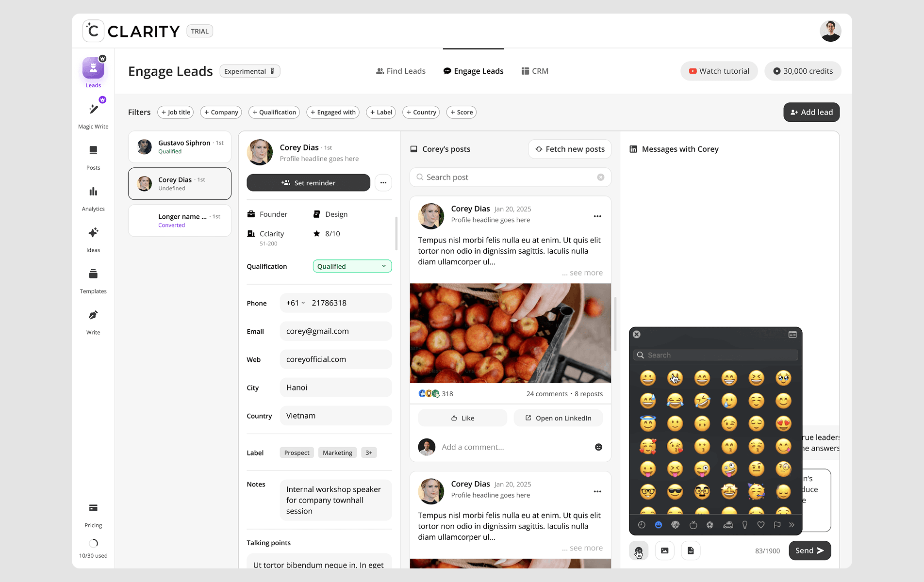Select the flags emoji category
Screen dimensions: 924x582
(x=777, y=525)
